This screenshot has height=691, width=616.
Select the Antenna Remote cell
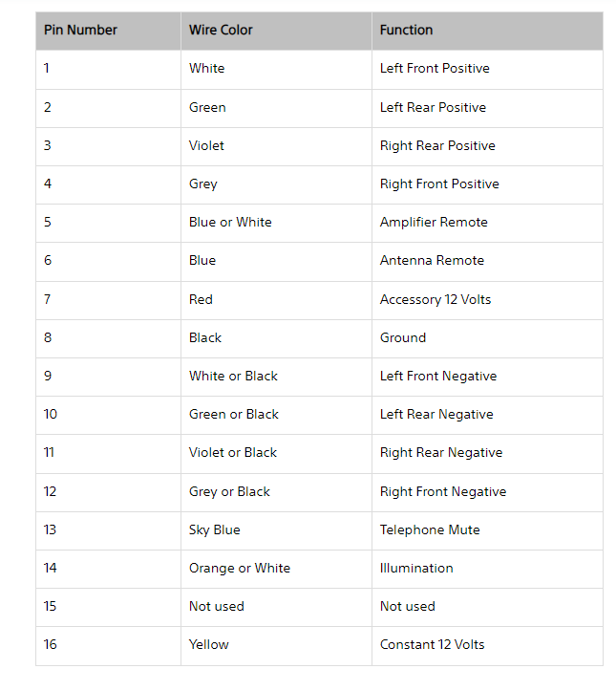(487, 261)
